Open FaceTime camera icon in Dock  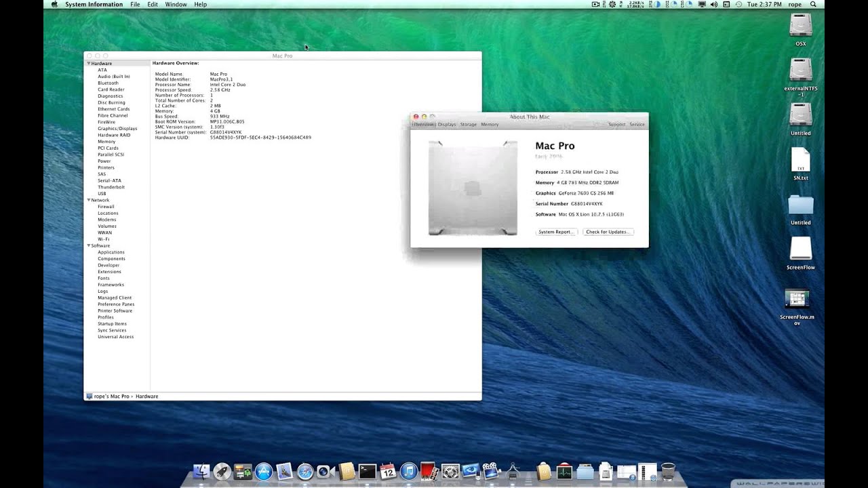click(325, 471)
